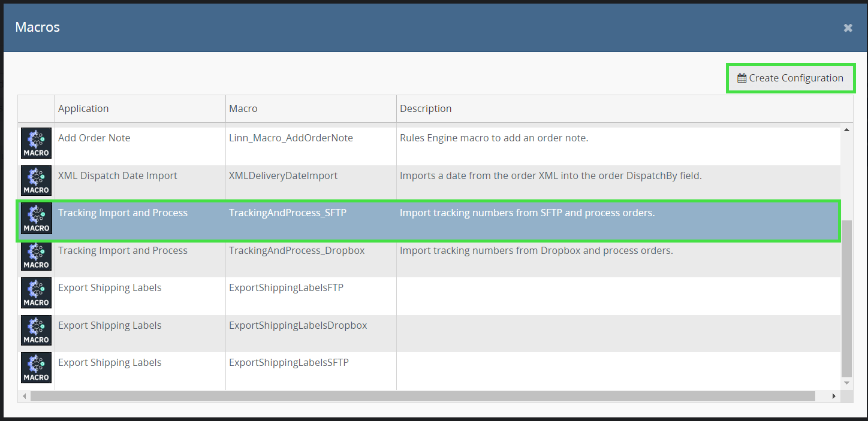Image resolution: width=868 pixels, height=421 pixels.
Task: Sort by the Macro column header
Action: (243, 108)
